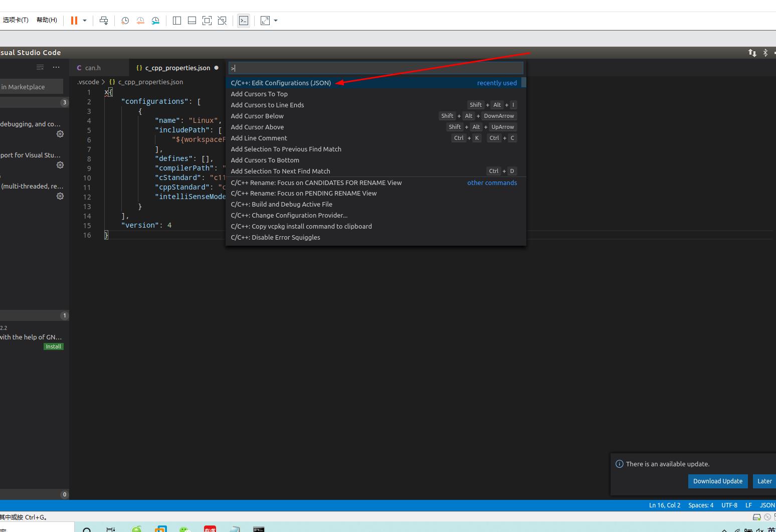Change file encoding UTF-8 in status bar
Viewport: 776px width, 532px height.
pos(729,505)
